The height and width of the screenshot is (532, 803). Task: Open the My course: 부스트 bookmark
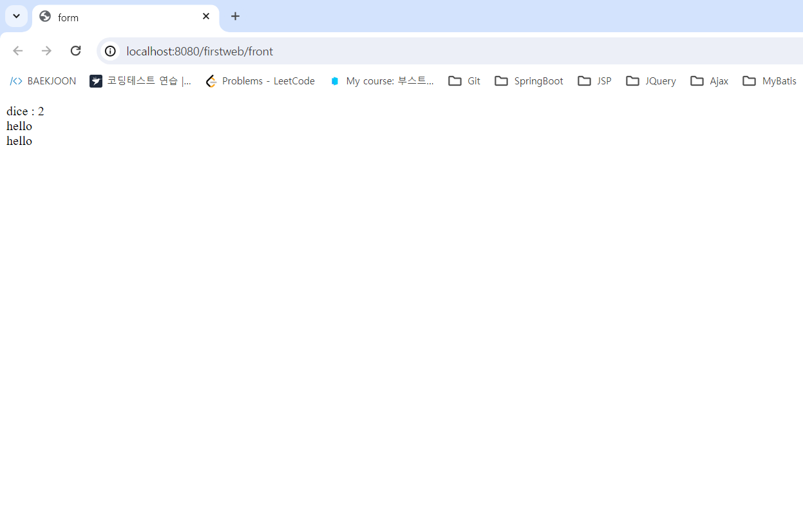(381, 81)
